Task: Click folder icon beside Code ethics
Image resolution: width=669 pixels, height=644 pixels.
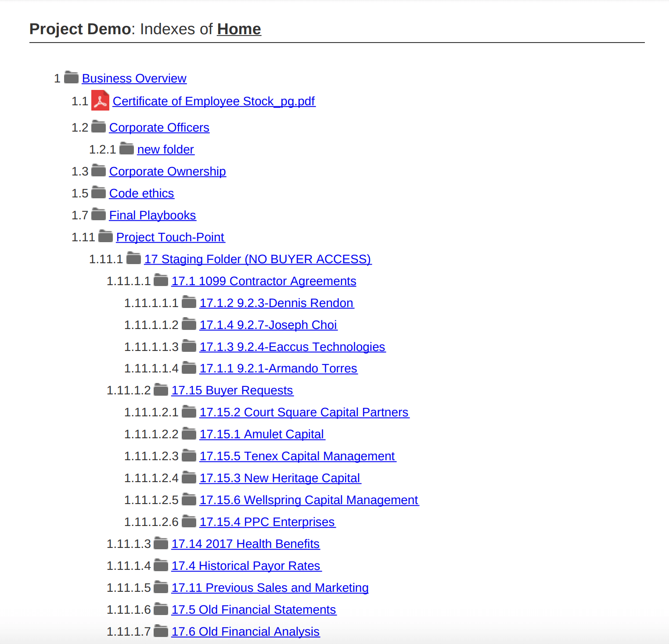Action: [x=98, y=193]
